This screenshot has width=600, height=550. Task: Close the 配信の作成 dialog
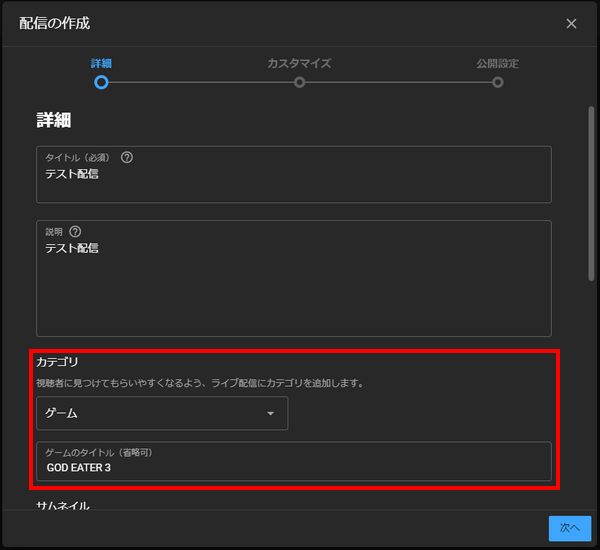pos(571,24)
